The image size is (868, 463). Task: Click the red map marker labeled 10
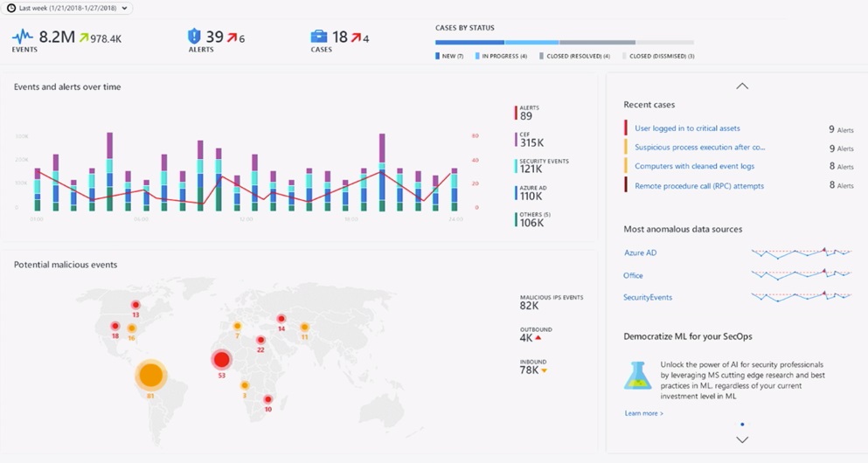[x=268, y=399]
